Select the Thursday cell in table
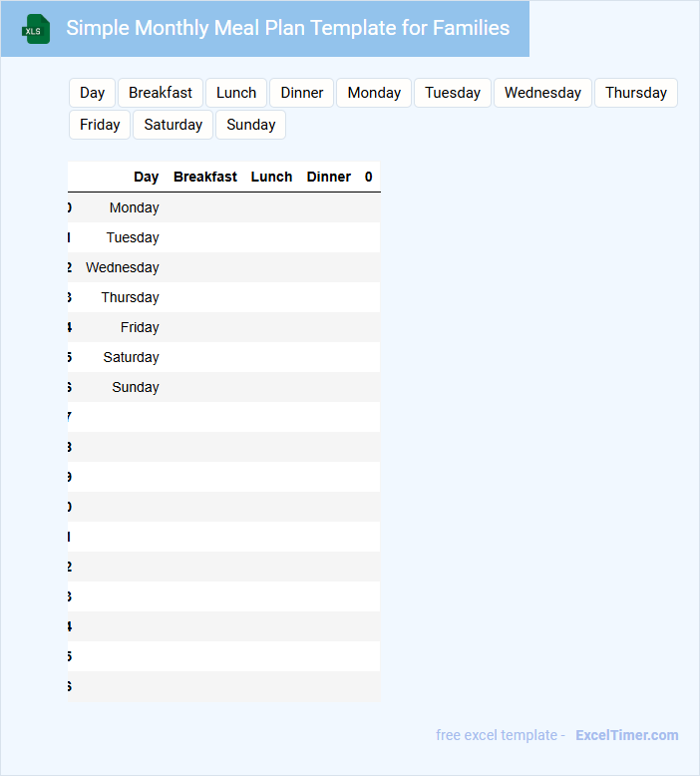This screenshot has width=700, height=776. point(130,297)
